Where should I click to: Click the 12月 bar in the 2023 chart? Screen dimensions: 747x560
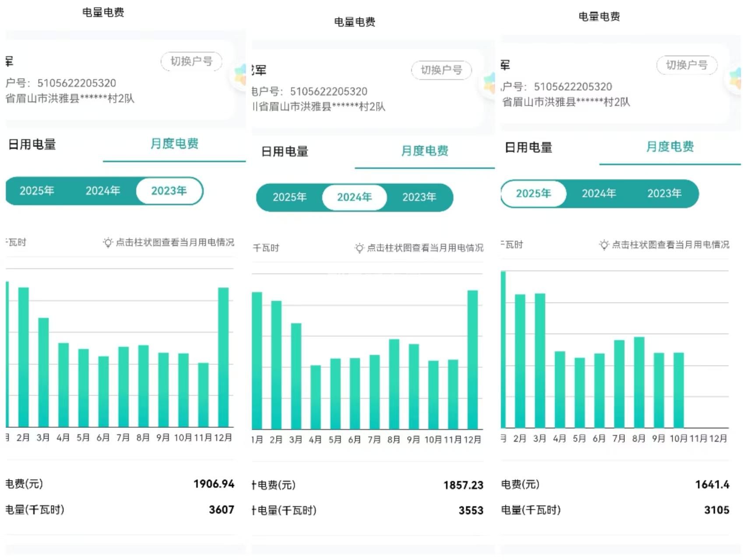(x=223, y=357)
